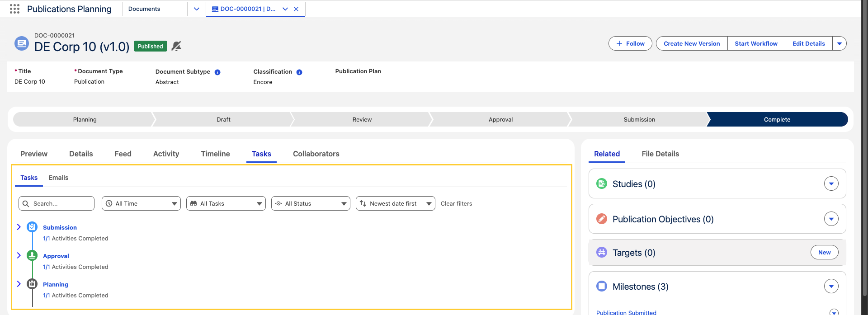This screenshot has height=315, width=868.
Task: Open the Submission task link
Action: [60, 227]
